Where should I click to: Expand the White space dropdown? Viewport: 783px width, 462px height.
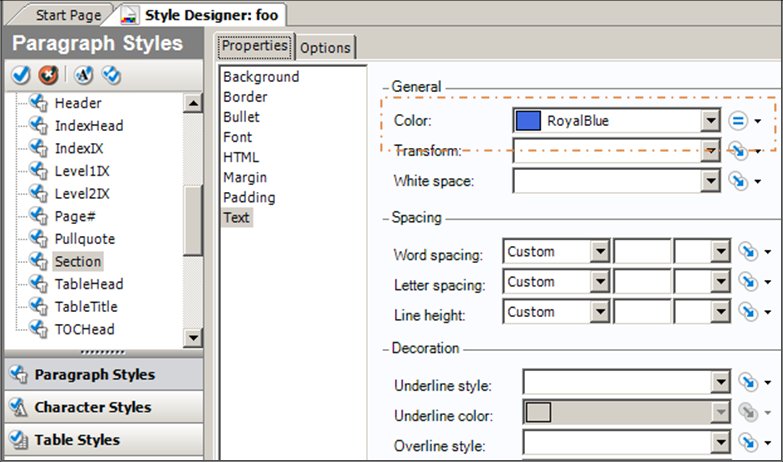710,181
